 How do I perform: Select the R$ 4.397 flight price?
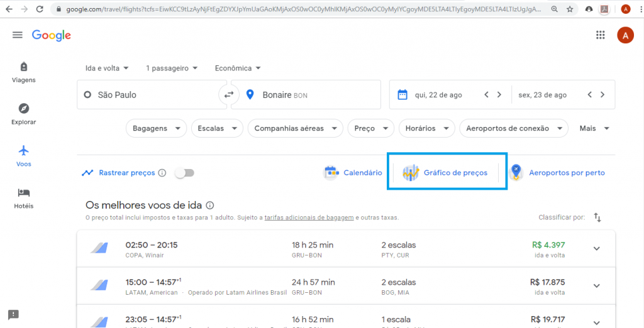pyautogui.click(x=548, y=245)
